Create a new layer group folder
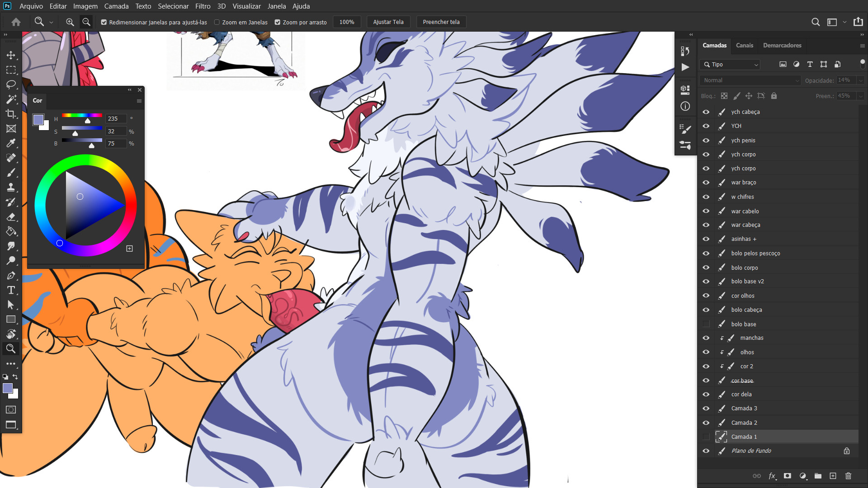Viewport: 868px width, 488px height. [x=818, y=476]
